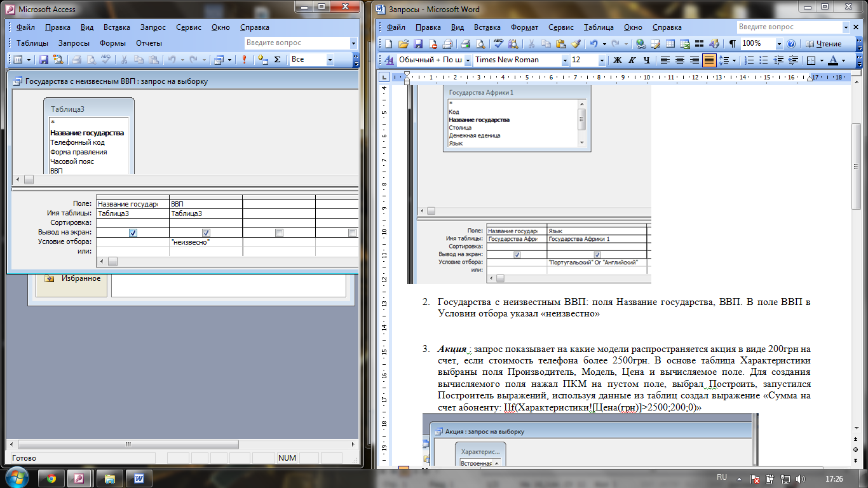Click Show Table icon in Access toolbar

(262, 59)
